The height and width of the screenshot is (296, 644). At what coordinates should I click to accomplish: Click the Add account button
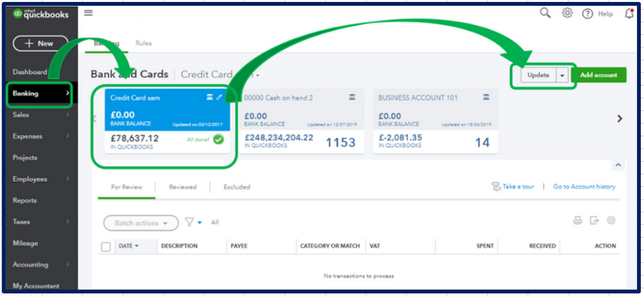598,75
